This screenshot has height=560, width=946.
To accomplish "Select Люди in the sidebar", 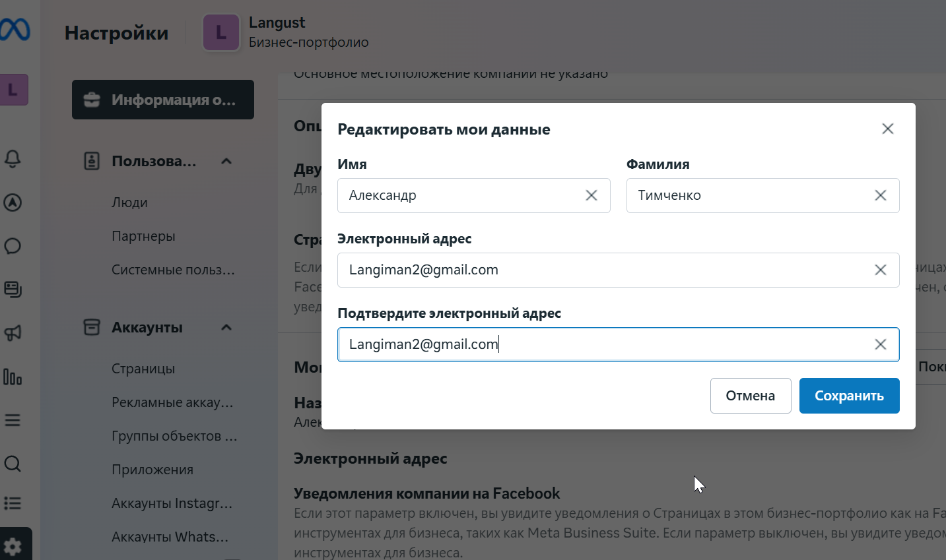I will pos(129,202).
